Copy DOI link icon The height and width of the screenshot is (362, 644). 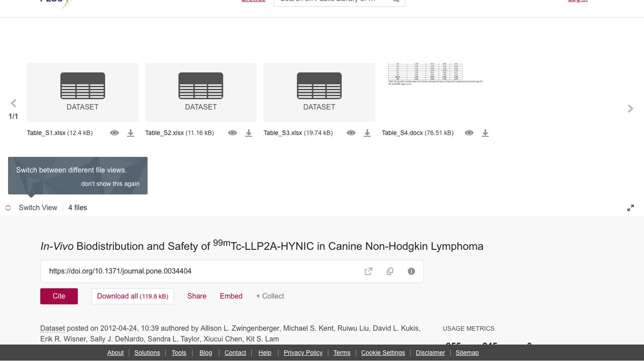tap(390, 271)
